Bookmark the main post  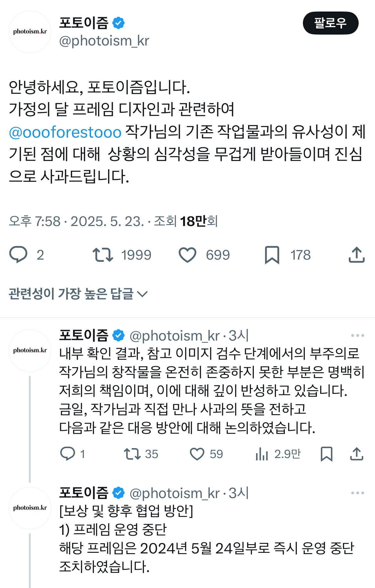tap(272, 255)
